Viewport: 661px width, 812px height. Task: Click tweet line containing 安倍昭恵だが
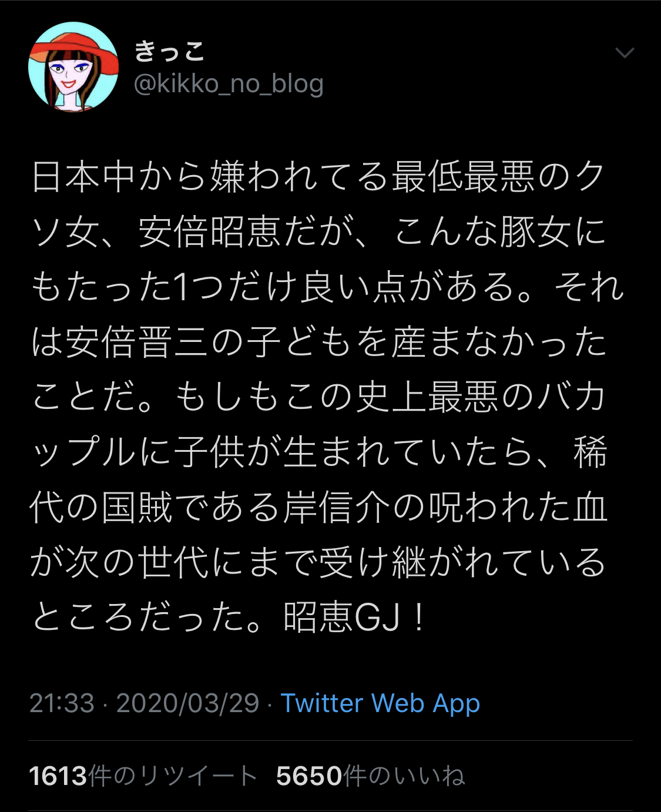[318, 231]
